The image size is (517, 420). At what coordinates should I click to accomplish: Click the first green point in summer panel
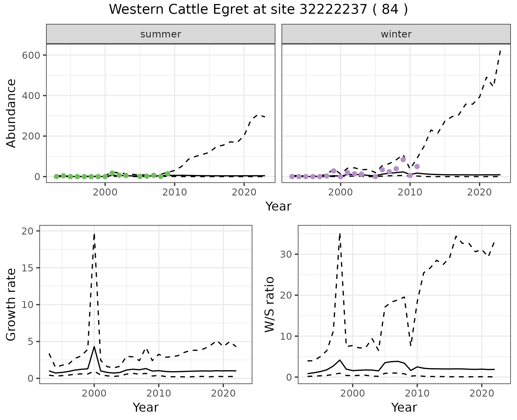click(x=57, y=177)
